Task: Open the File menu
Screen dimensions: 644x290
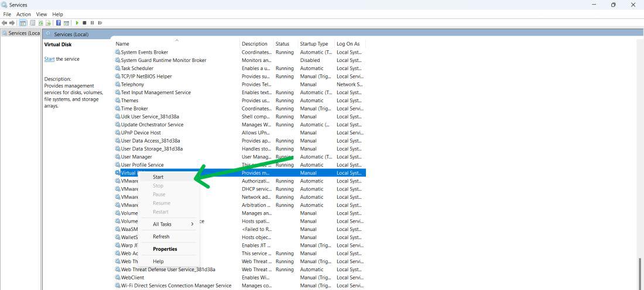Action: point(7,15)
